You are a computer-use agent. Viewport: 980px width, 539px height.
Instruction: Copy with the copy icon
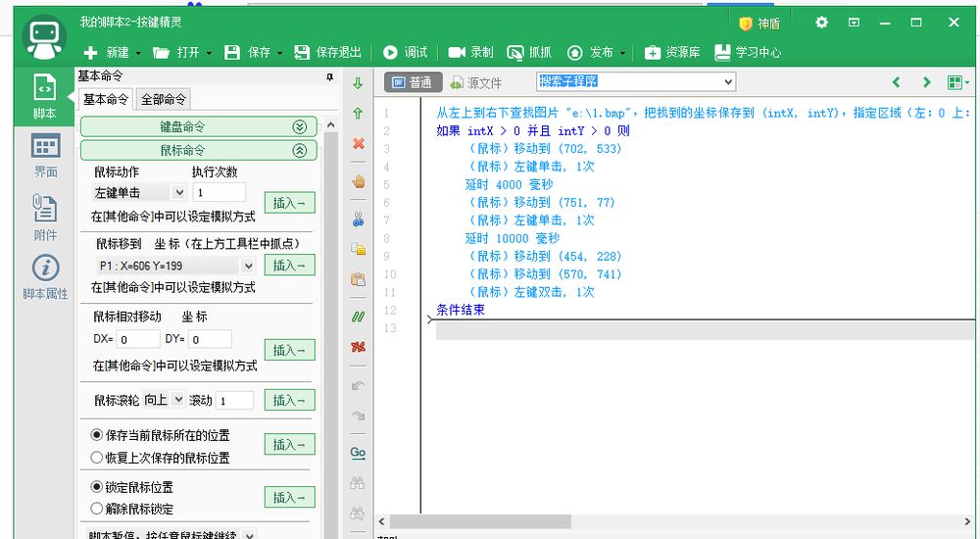[358, 249]
